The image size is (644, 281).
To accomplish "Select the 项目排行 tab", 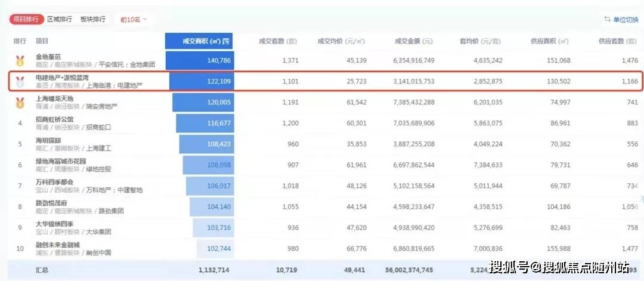I will point(26,19).
